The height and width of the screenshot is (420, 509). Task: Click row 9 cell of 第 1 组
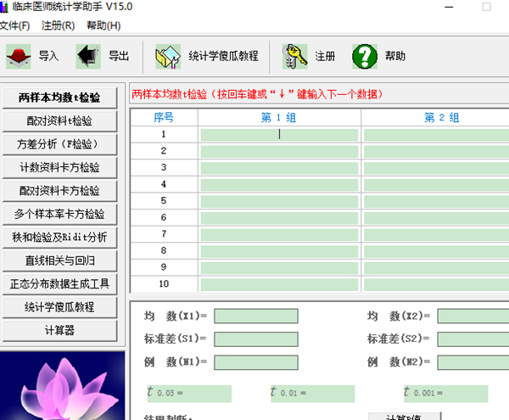point(279,268)
